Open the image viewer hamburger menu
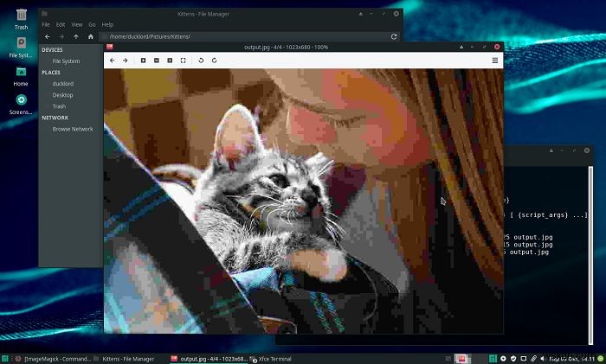Image resolution: width=606 pixels, height=364 pixels. tap(494, 61)
